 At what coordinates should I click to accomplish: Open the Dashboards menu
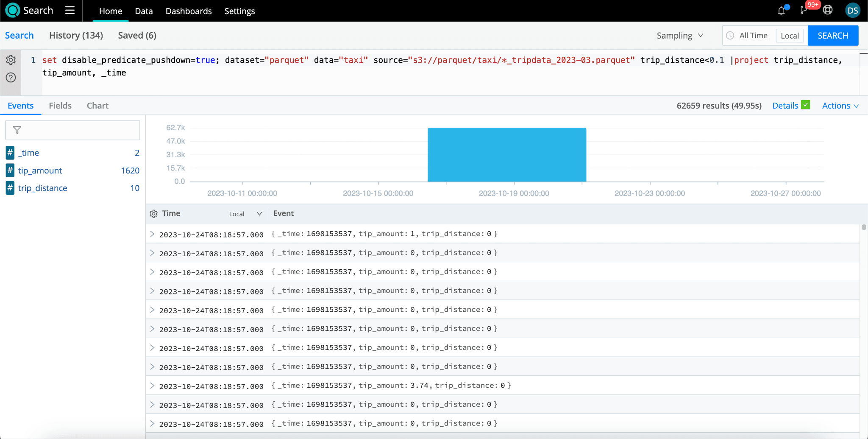coord(189,11)
